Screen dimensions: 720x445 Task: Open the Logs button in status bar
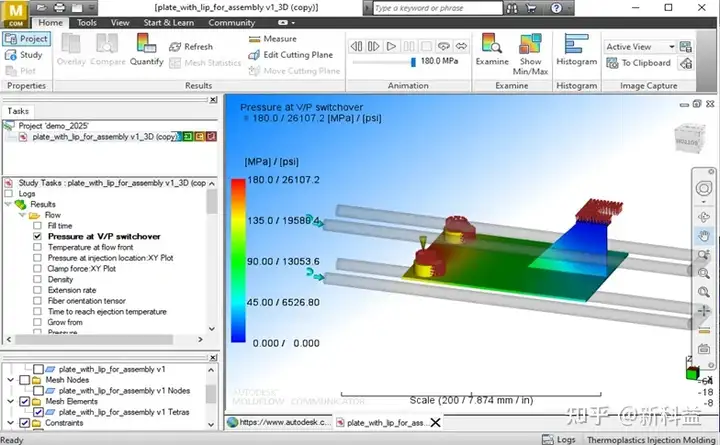tap(558, 439)
